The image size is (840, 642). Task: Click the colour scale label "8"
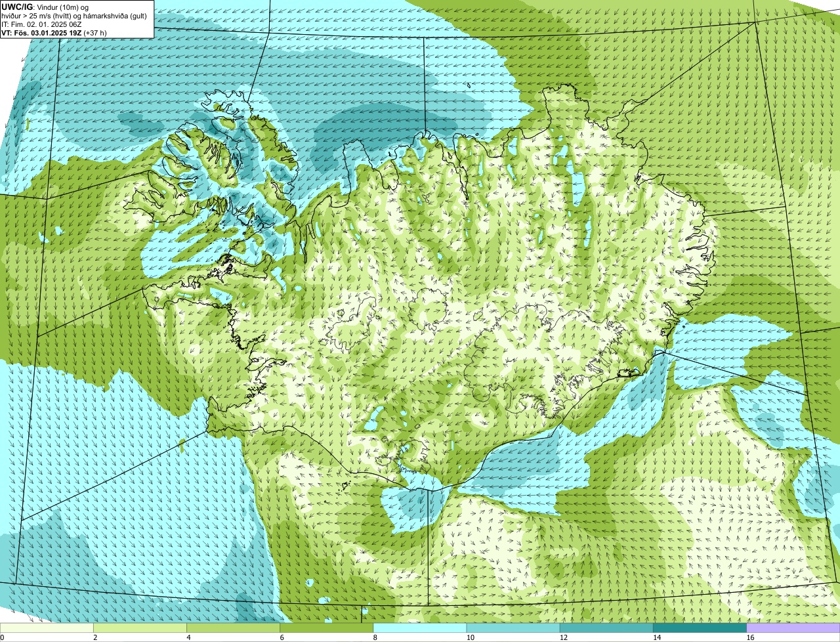375,637
